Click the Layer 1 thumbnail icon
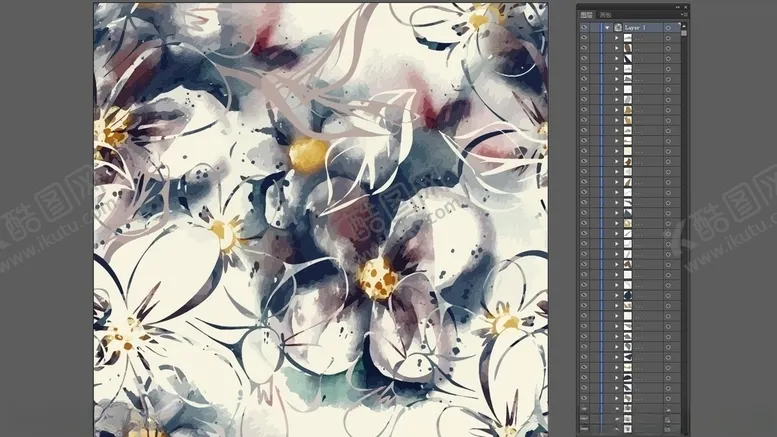 618,28
